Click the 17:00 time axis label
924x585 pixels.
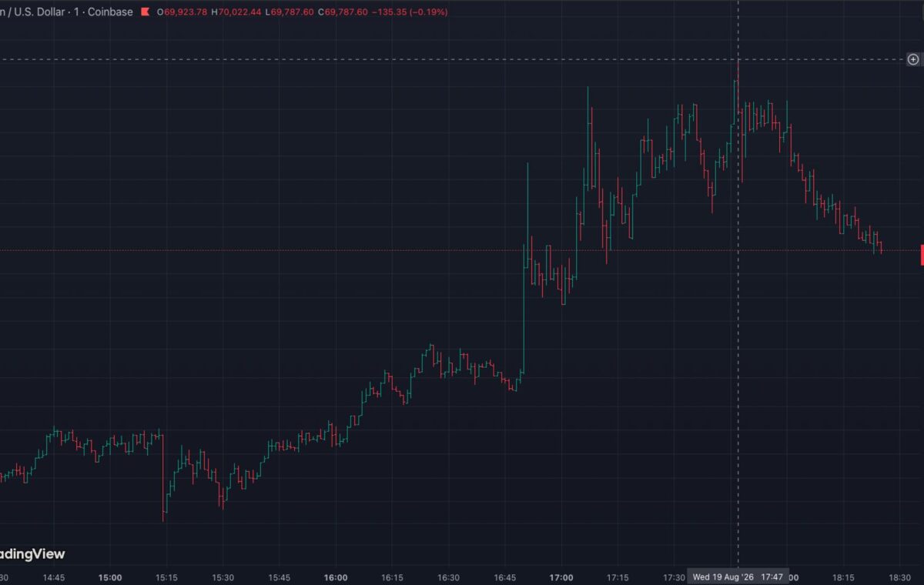[x=561, y=577]
